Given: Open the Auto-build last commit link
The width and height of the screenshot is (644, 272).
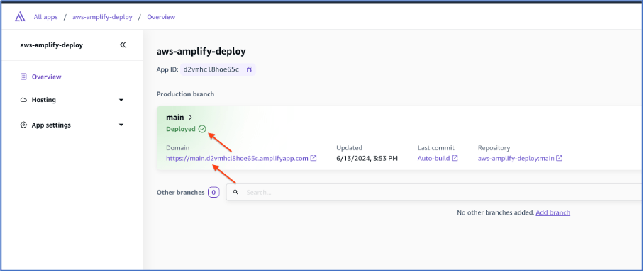Looking at the screenshot, I should tap(433, 159).
